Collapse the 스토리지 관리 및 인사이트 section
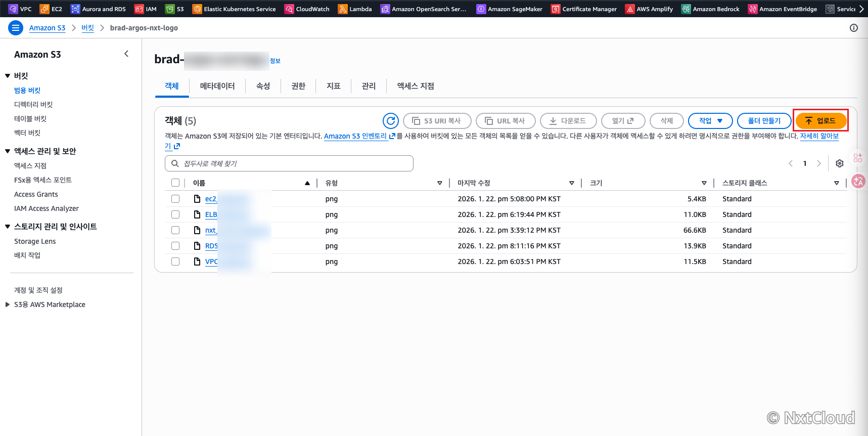Screen dimensions: 868x436 coord(8,227)
